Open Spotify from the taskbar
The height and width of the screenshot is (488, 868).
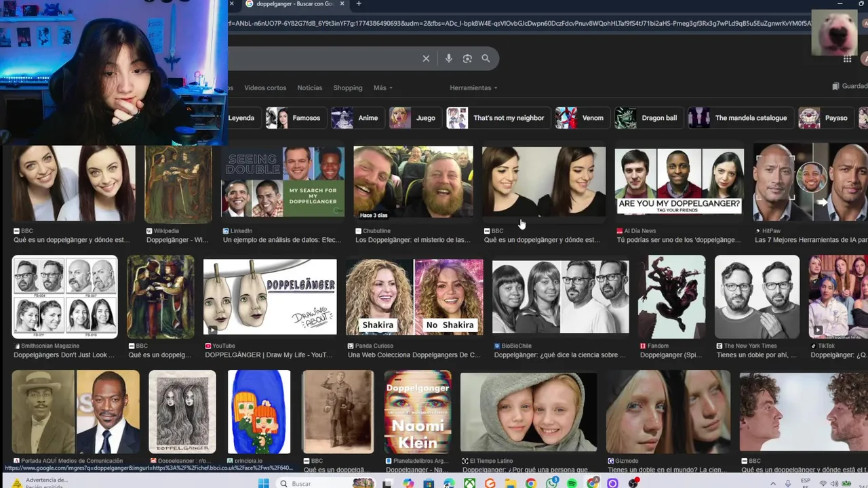[572, 483]
